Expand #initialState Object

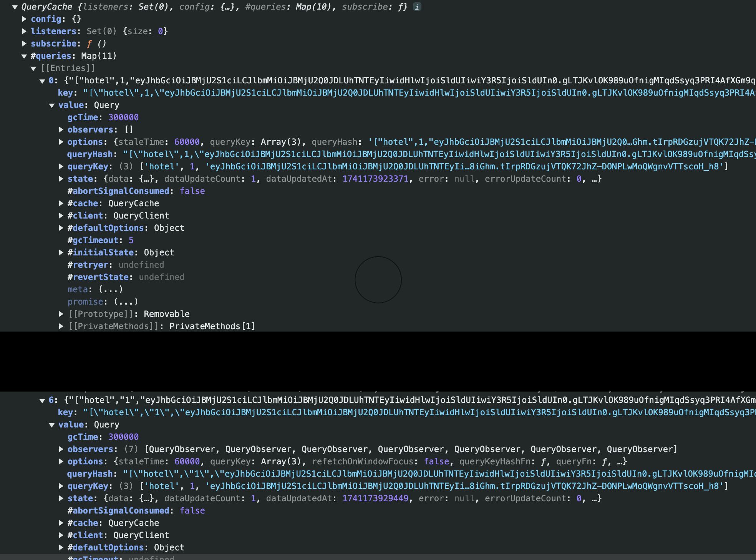click(61, 252)
